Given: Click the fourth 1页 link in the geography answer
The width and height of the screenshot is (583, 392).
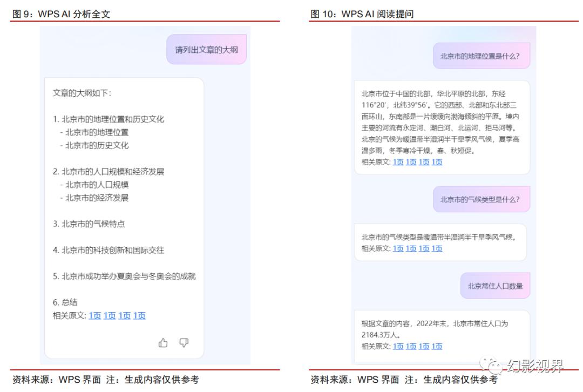Looking at the screenshot, I should click(436, 161).
